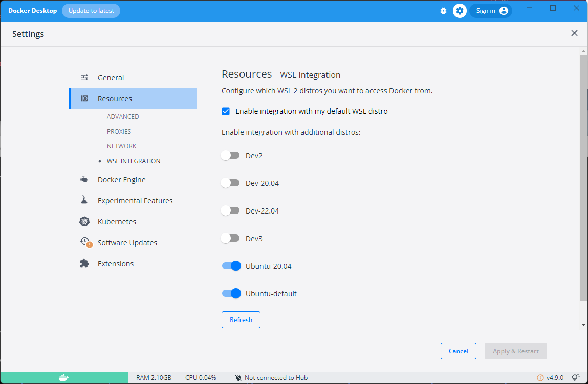Click the scrollbar down arrow
Image resolution: width=588 pixels, height=384 pixels.
click(583, 325)
